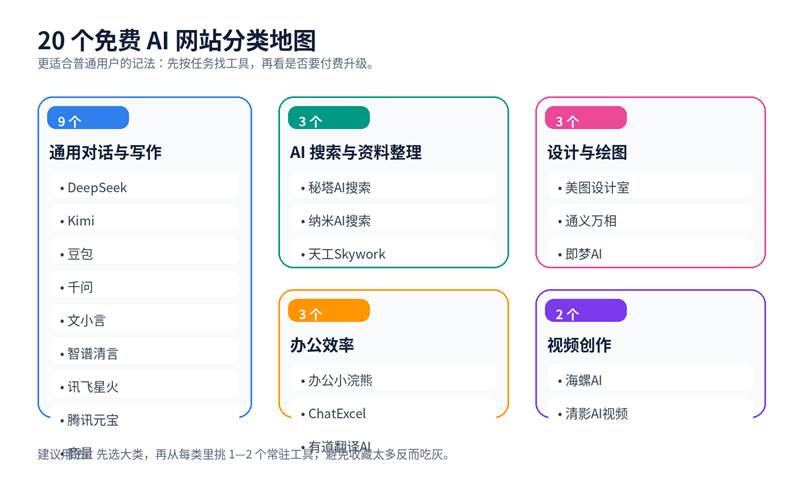Open the 豆包 entry

[144, 254]
